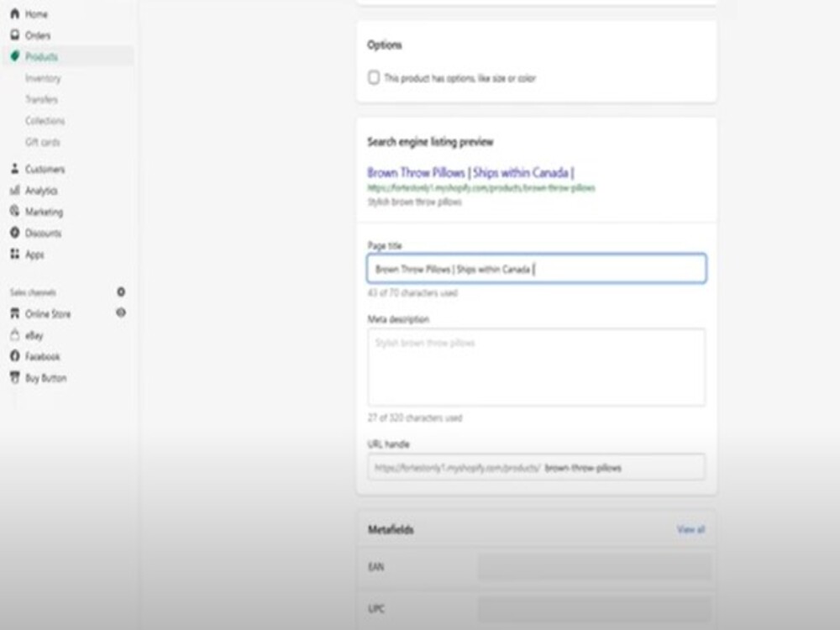This screenshot has width=840, height=630.
Task: Click the Customers icon
Action: [x=14, y=169]
